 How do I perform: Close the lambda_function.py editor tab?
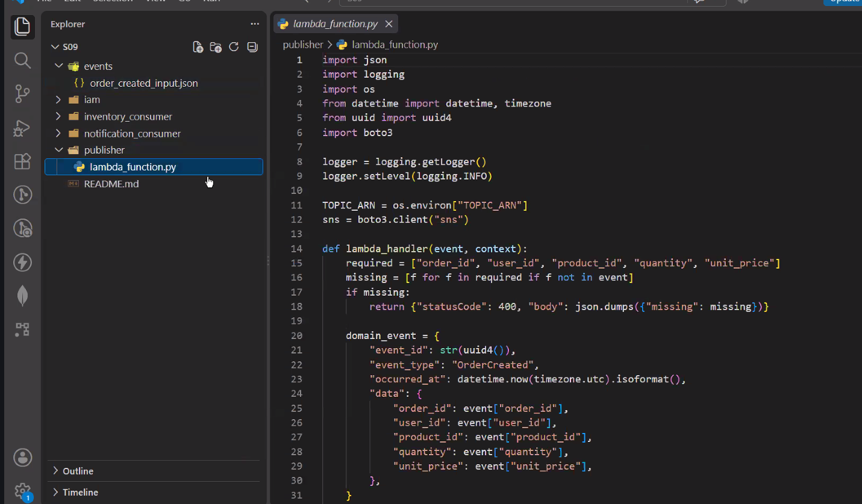click(x=389, y=24)
